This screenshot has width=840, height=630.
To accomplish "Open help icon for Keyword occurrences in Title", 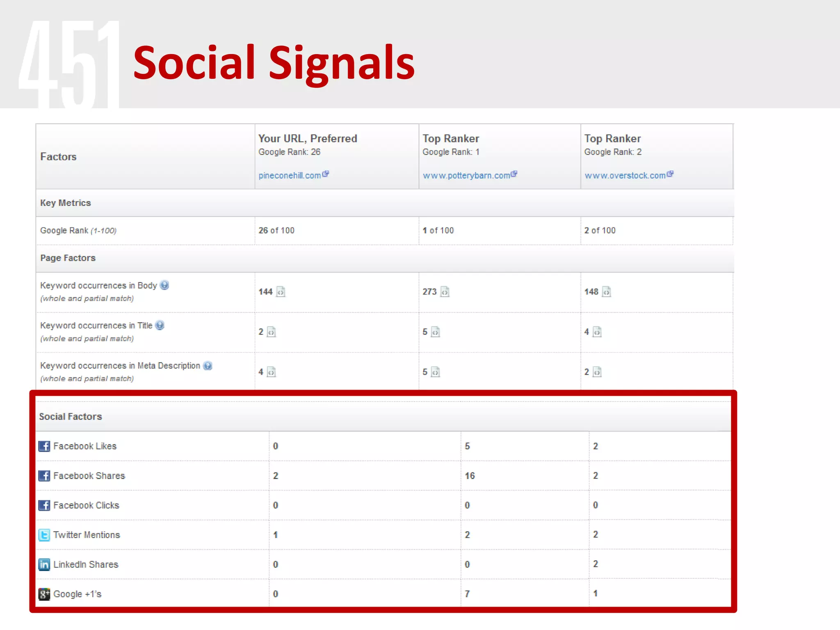I will click(160, 325).
